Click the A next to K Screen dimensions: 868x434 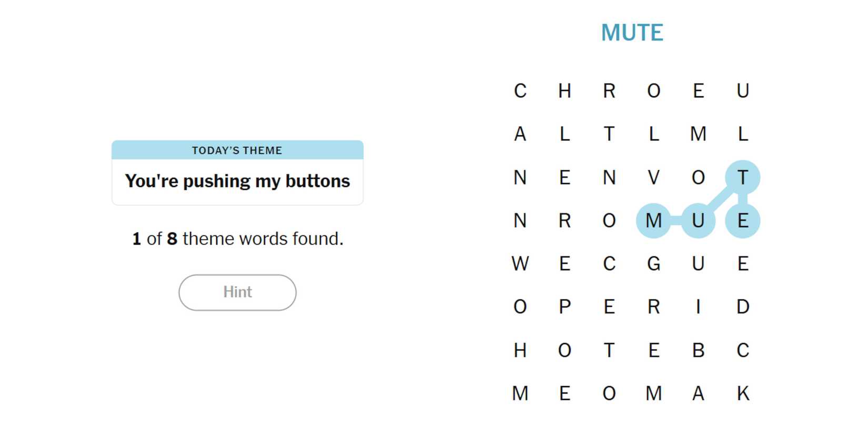[698, 393]
